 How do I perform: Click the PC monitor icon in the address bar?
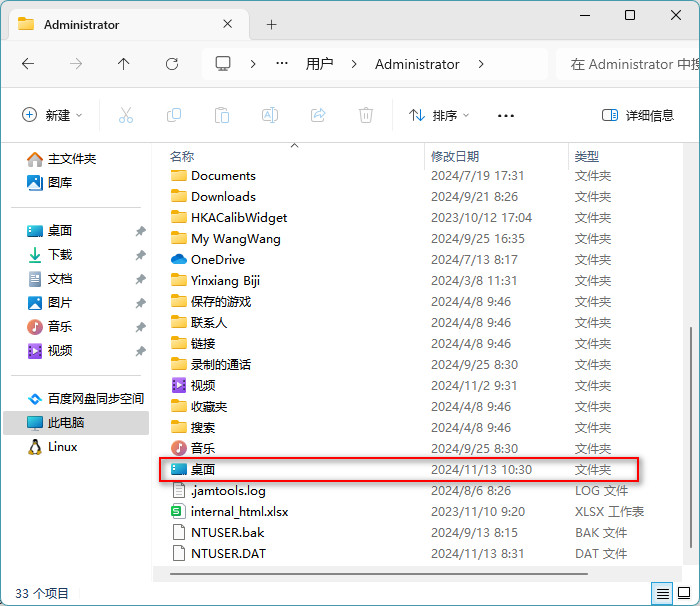coord(223,64)
